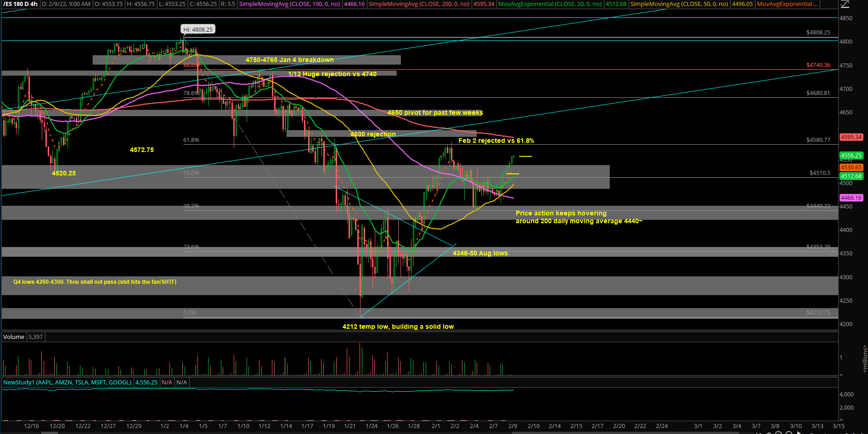Select the 4650 pivot for past few weeks note

point(435,113)
